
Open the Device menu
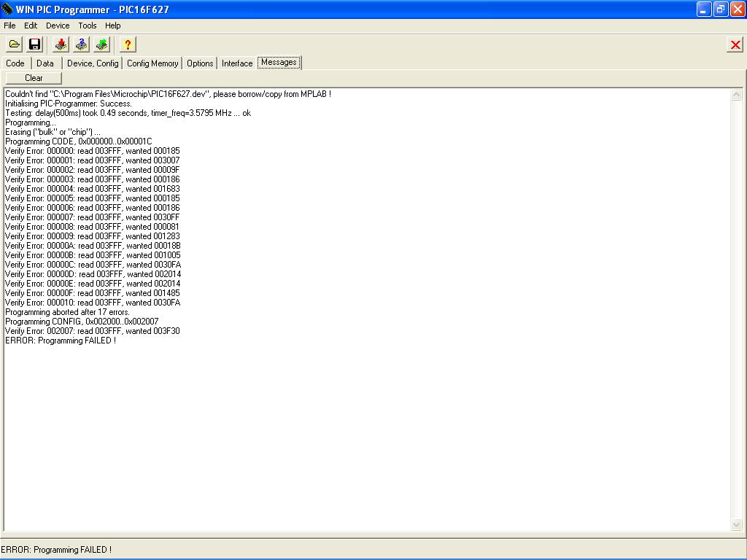(58, 26)
